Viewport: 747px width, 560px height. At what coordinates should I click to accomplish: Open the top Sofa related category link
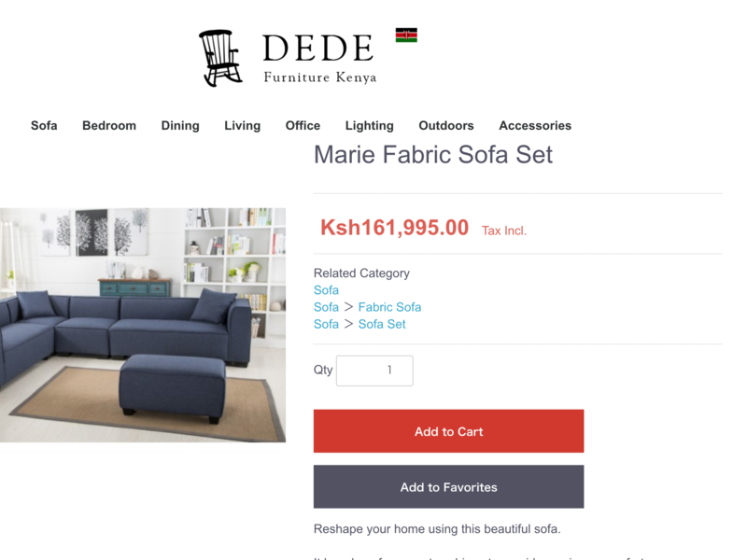pyautogui.click(x=326, y=290)
